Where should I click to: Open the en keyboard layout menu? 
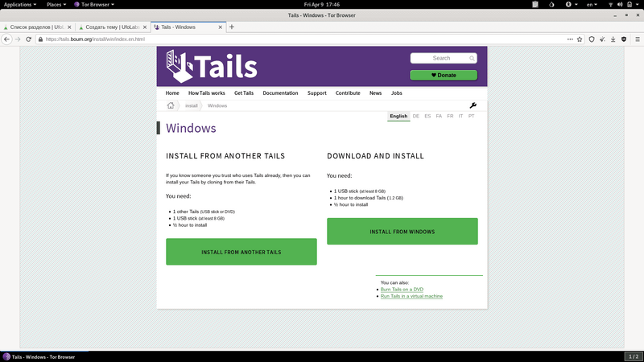[592, 5]
